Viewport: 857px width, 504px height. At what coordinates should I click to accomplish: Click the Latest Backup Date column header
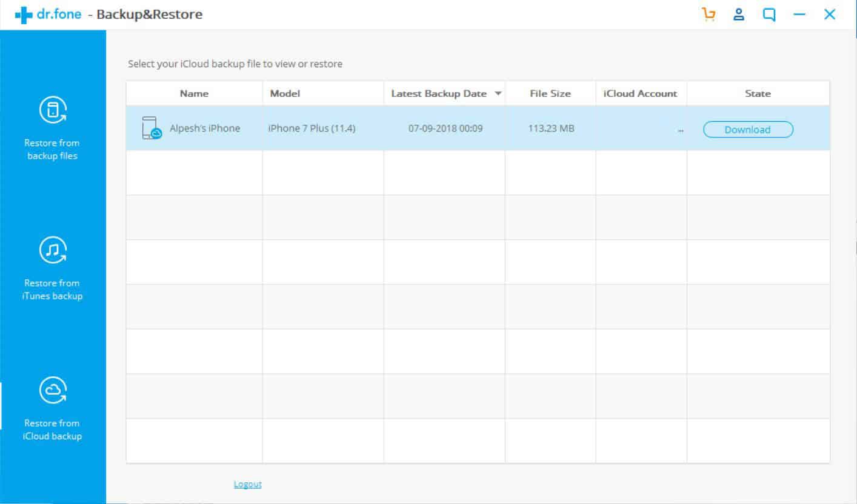pyautogui.click(x=445, y=93)
